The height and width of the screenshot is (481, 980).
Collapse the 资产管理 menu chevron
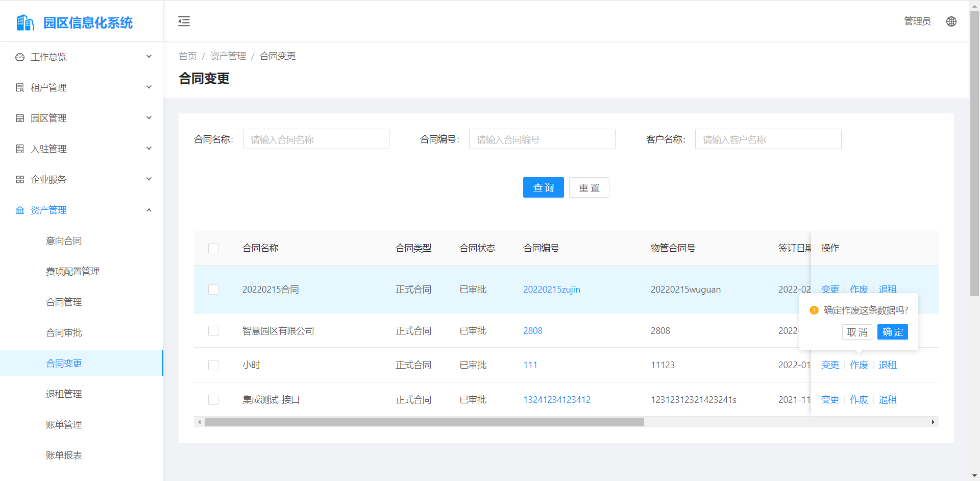149,210
